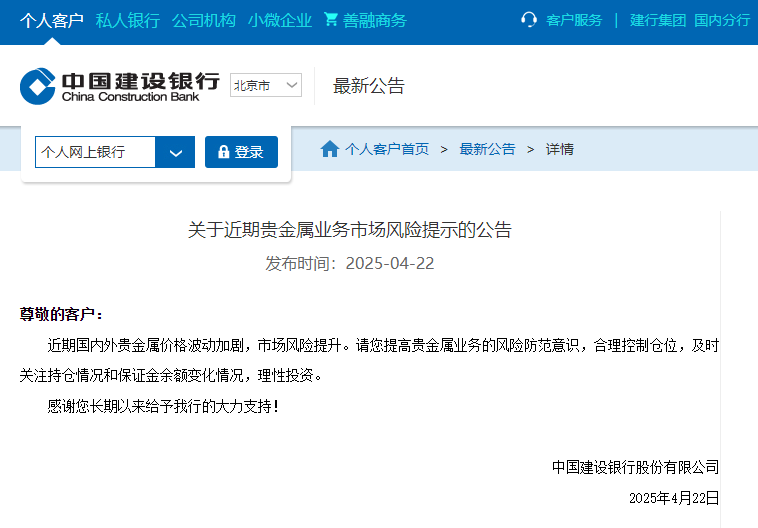
Task: Click the 详情 breadcrumb text
Action: [560, 149]
